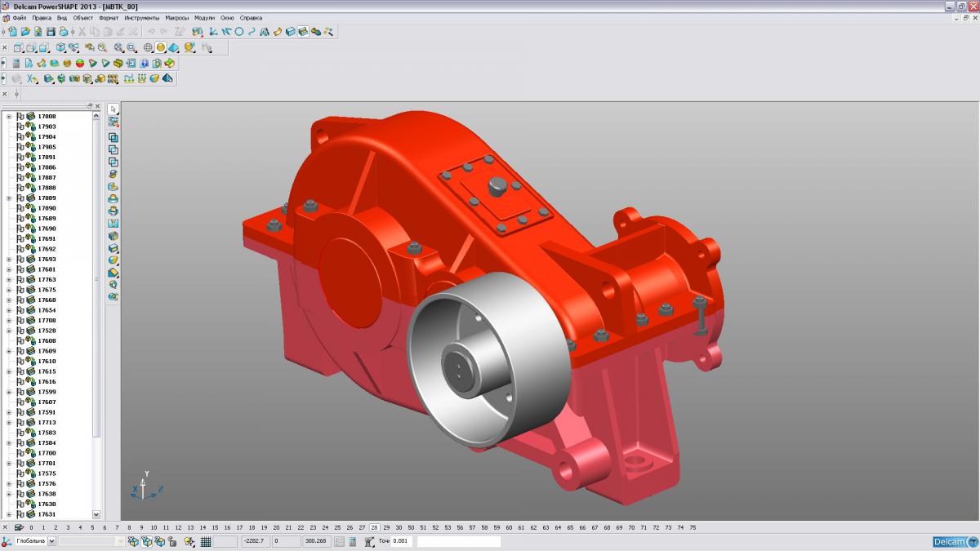Viewport: 980px width, 551px height.
Task: Select the Workplane axes tool
Action: (212, 31)
